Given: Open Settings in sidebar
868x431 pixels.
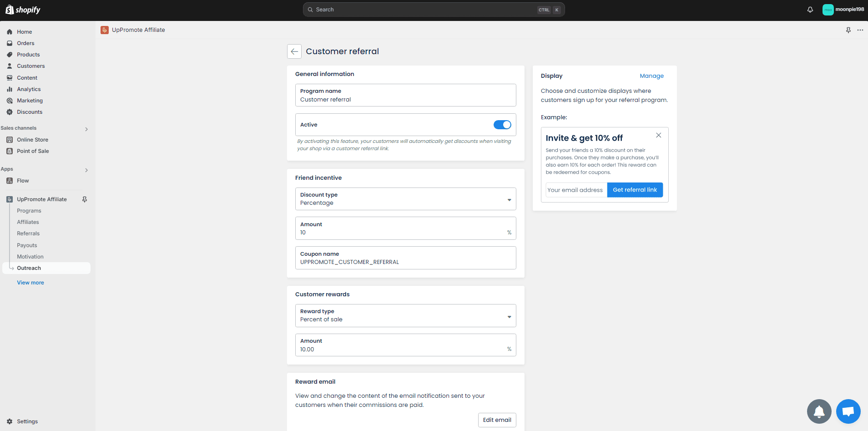Looking at the screenshot, I should (x=27, y=421).
